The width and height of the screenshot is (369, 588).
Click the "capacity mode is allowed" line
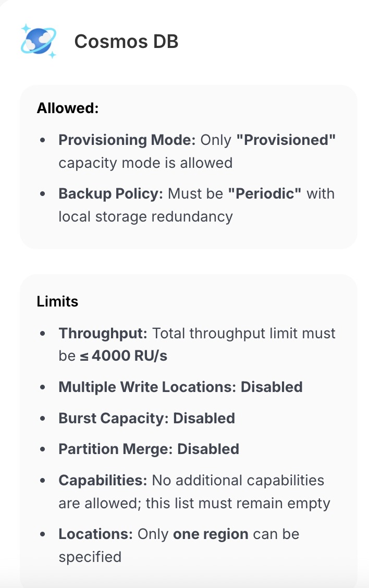145,163
